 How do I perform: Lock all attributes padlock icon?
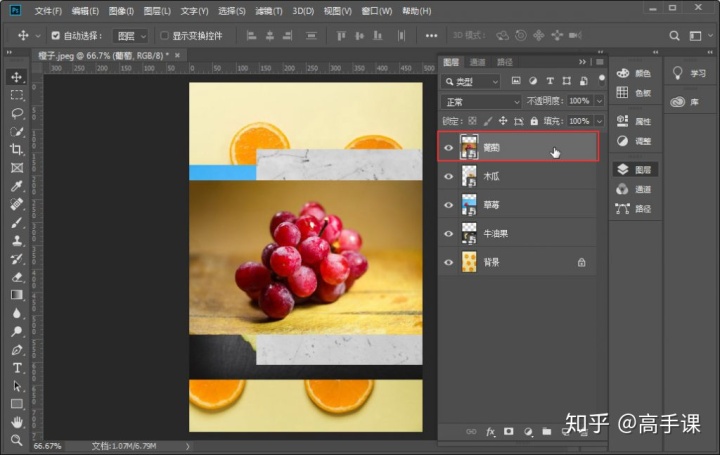534,121
